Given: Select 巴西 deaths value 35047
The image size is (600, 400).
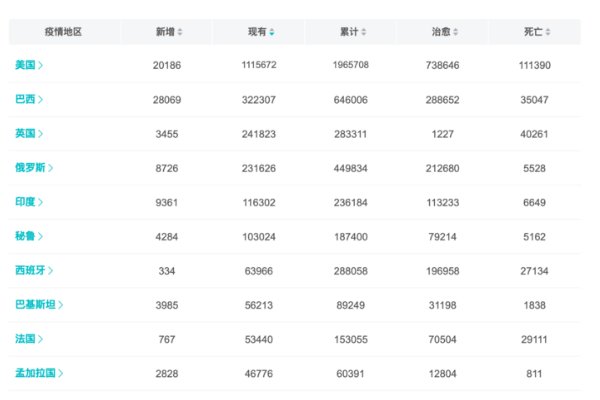Looking at the screenshot, I should 534,100.
